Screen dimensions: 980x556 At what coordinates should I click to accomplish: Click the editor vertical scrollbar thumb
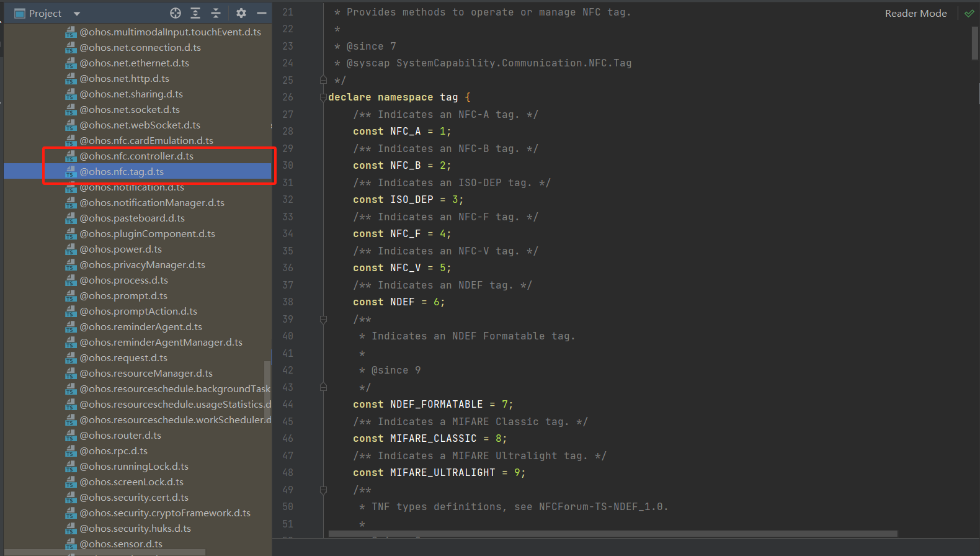tap(975, 43)
